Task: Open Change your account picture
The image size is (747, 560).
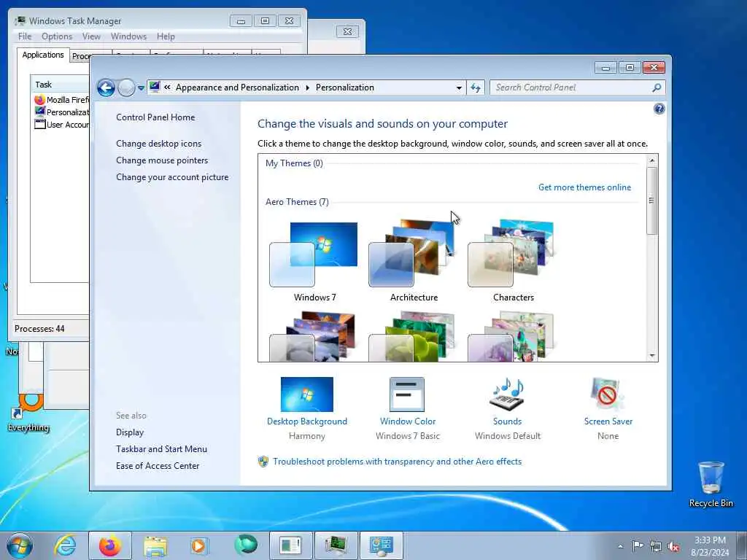Action: pyautogui.click(x=172, y=177)
